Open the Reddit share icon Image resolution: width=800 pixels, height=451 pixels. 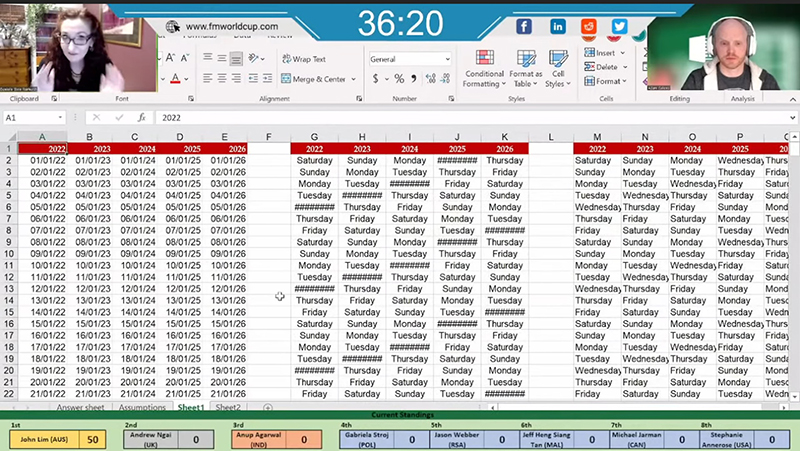(589, 26)
